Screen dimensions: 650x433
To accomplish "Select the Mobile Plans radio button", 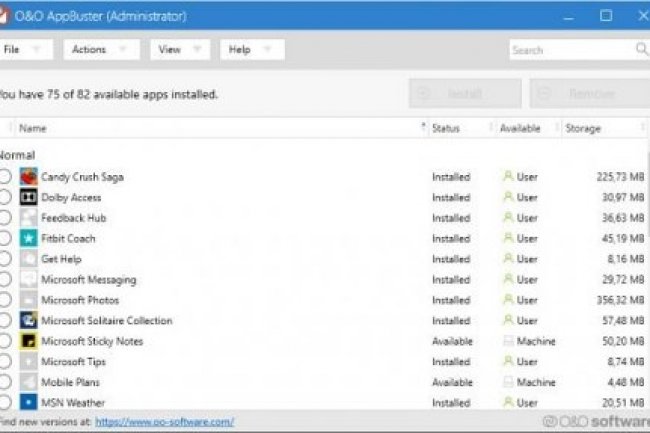I will (x=6, y=382).
